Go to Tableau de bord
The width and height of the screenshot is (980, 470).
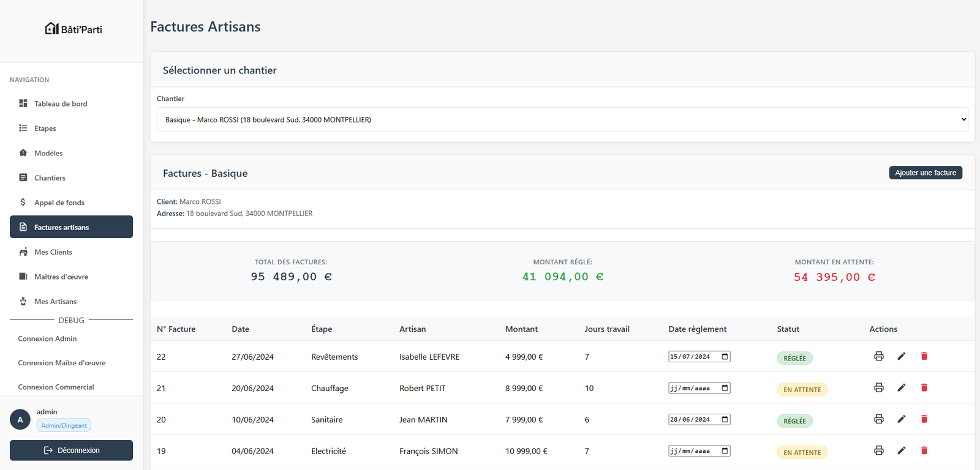61,104
